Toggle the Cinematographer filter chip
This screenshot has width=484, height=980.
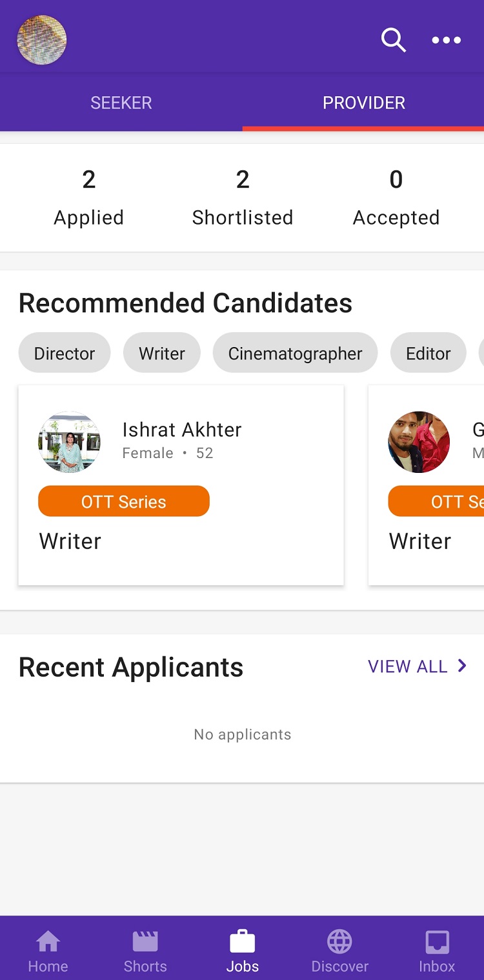pyautogui.click(x=295, y=353)
